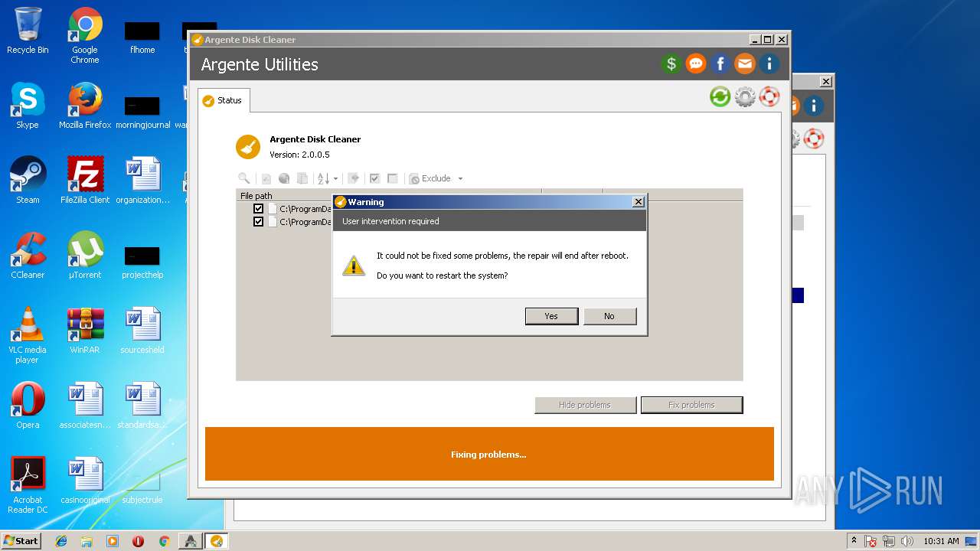The width and height of the screenshot is (980, 551).
Task: Open the Skype desktop shortcut
Action: (28, 106)
